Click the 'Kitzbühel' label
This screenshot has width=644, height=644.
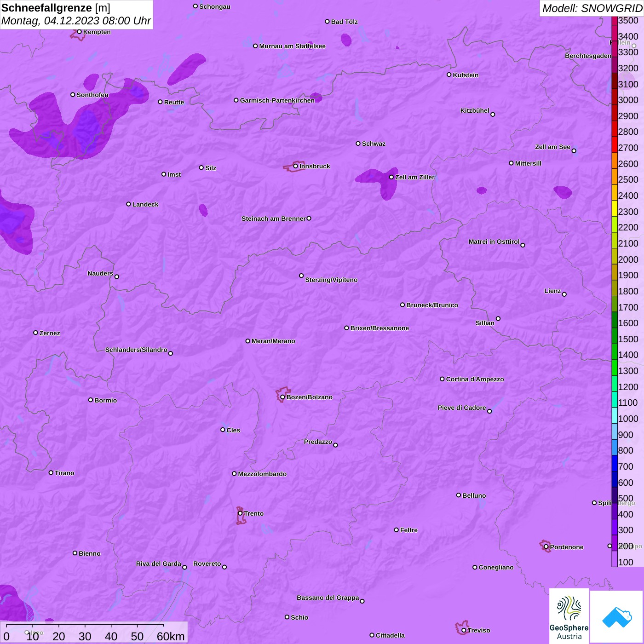click(x=475, y=110)
